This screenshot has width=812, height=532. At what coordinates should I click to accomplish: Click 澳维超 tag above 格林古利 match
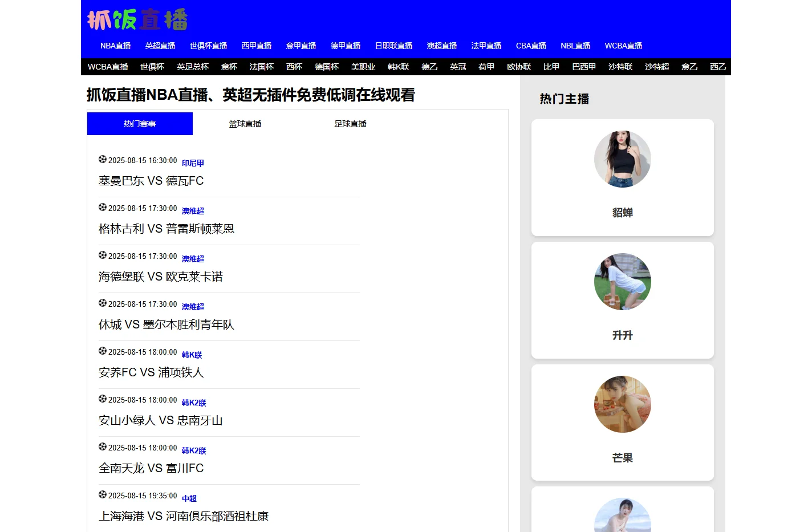click(193, 211)
